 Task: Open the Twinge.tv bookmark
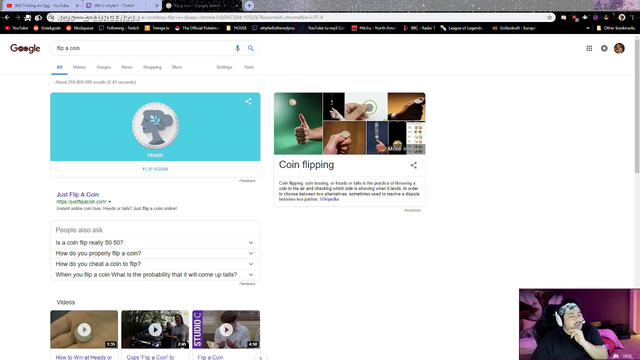[157, 28]
